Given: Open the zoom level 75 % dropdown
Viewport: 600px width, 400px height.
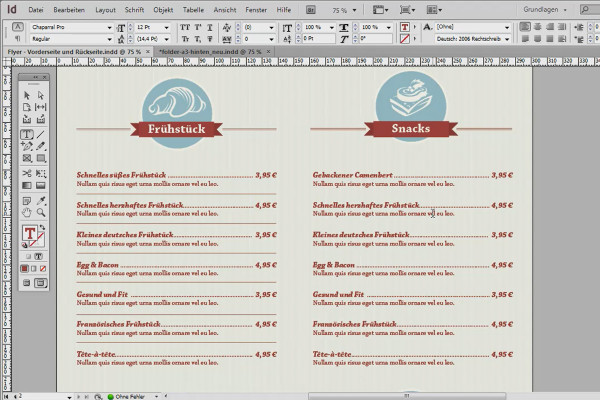Looking at the screenshot, I should 354,10.
